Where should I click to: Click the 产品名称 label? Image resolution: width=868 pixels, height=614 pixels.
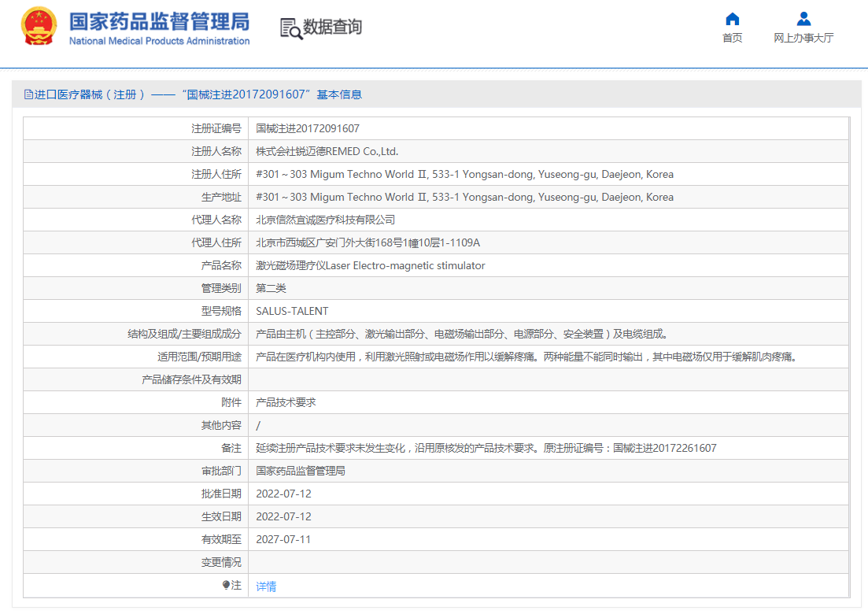pyautogui.click(x=221, y=266)
